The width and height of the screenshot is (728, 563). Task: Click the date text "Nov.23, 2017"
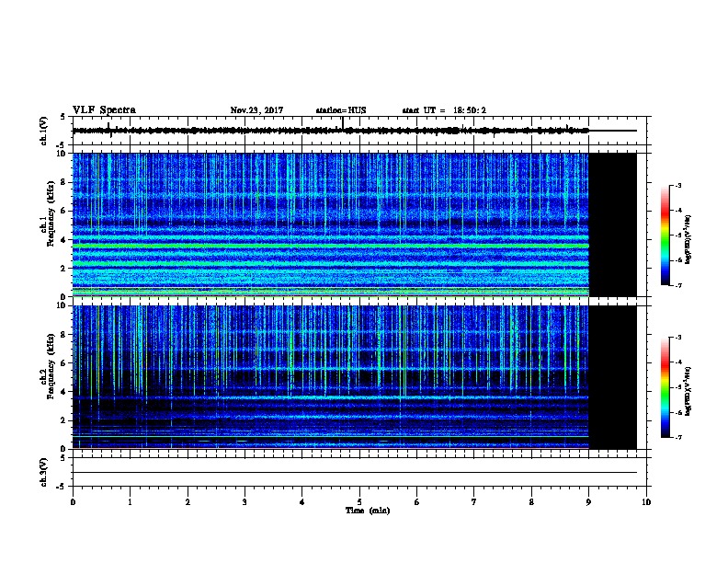[256, 110]
